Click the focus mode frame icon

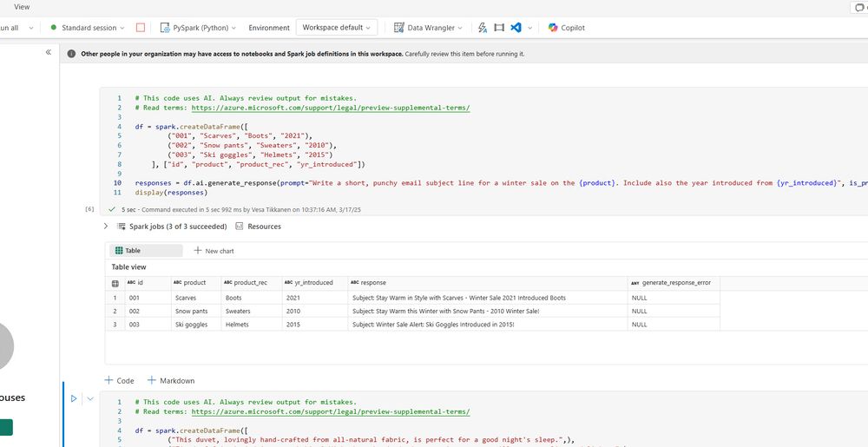[x=499, y=28]
